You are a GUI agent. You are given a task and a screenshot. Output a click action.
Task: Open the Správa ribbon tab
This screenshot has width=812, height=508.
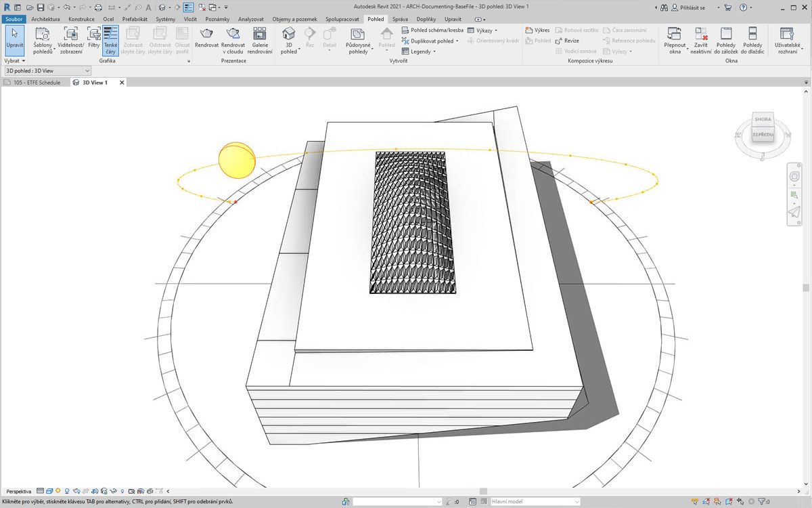tap(400, 19)
